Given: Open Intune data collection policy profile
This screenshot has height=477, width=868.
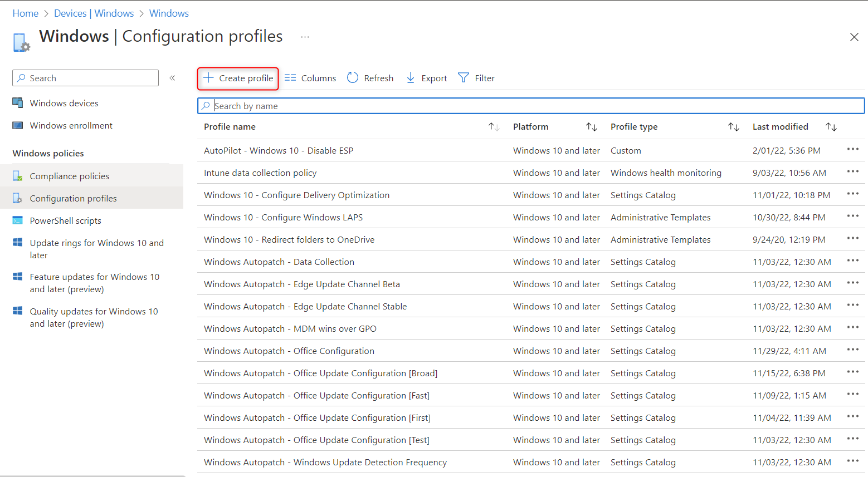Looking at the screenshot, I should click(260, 173).
